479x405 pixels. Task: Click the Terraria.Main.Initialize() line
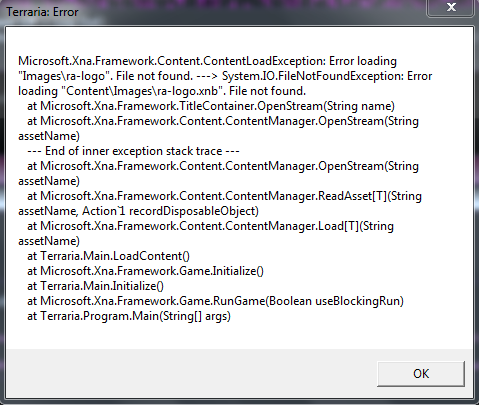(x=95, y=286)
